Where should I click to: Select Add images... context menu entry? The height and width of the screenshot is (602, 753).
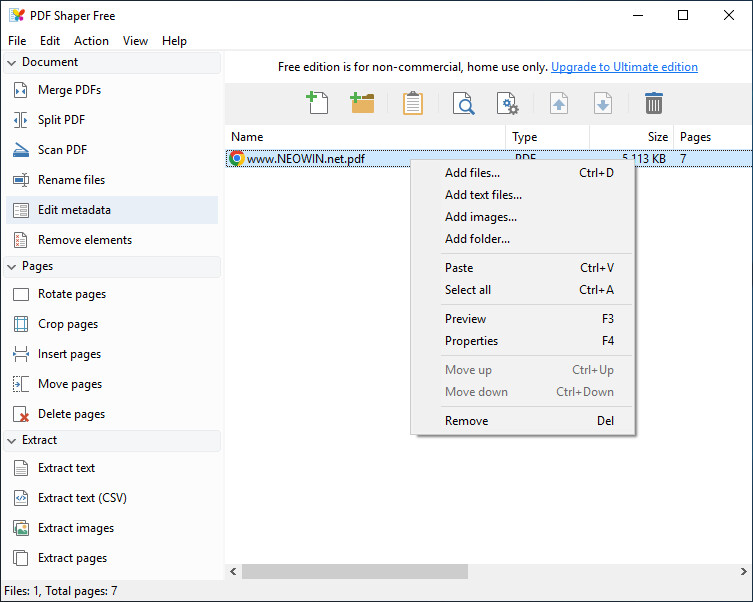click(x=522, y=217)
